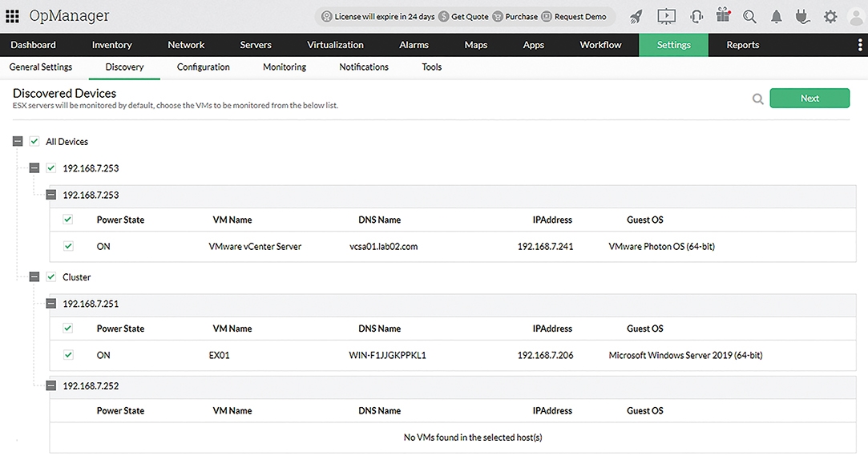Image resolution: width=868 pixels, height=468 pixels.
Task: Open the presentation video icon
Action: [x=667, y=17]
